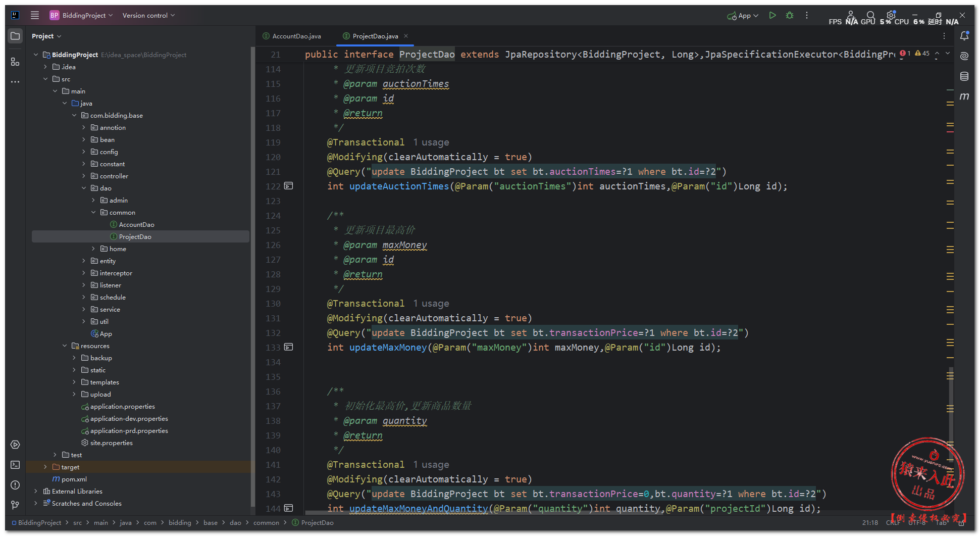Click the Run button in the toolbar
Viewport: 980px width, 536px height.
coord(772,16)
